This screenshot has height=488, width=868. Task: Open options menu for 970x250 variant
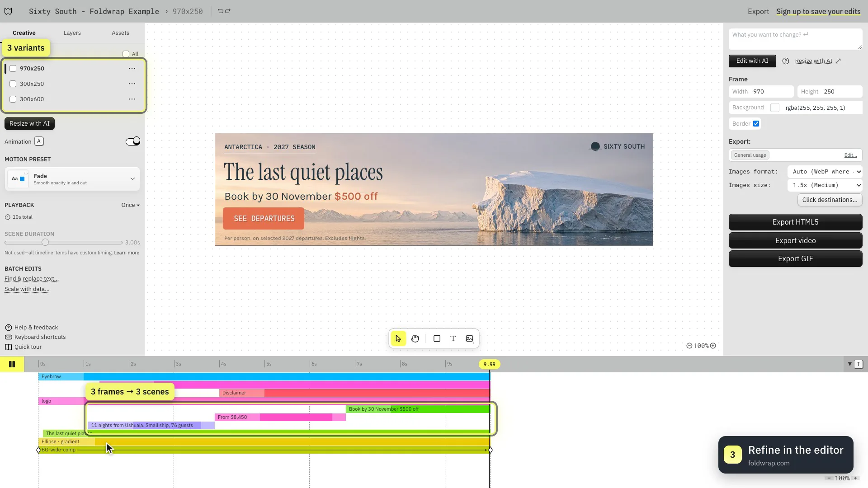coord(132,68)
